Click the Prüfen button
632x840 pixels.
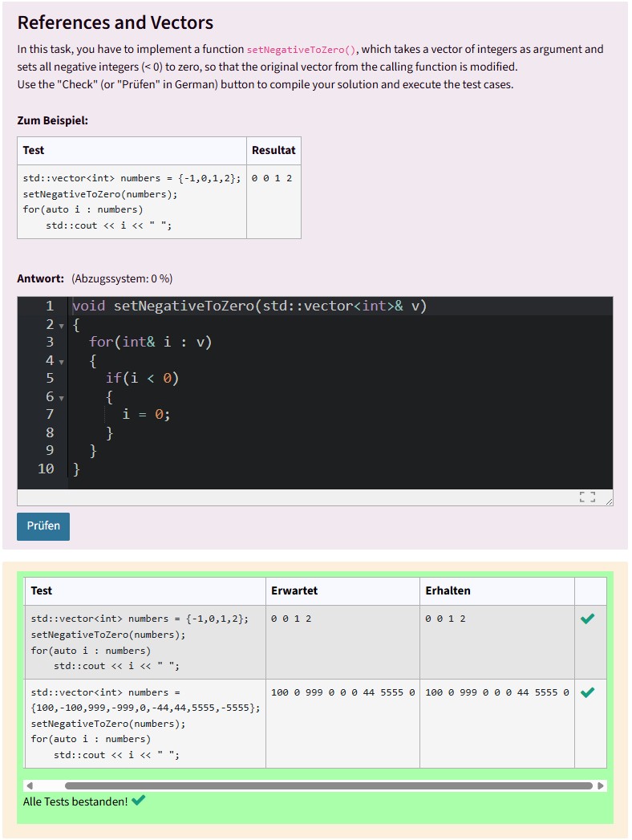tap(43, 526)
